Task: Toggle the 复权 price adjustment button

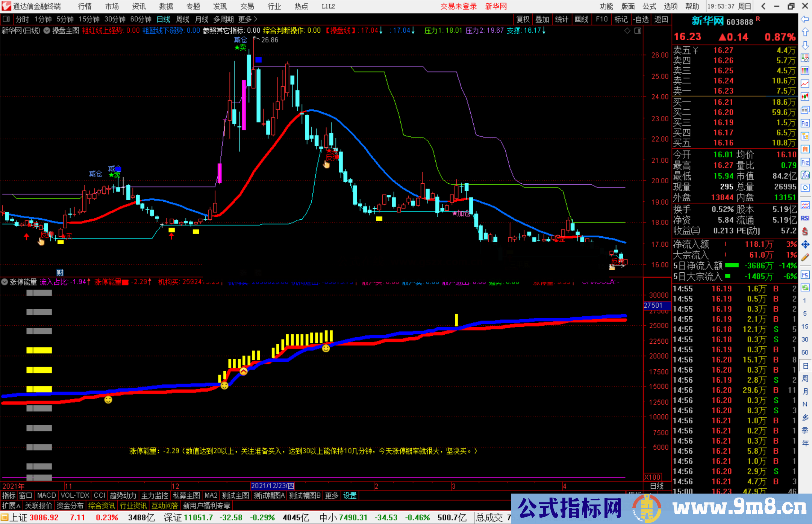Action: pos(523,19)
